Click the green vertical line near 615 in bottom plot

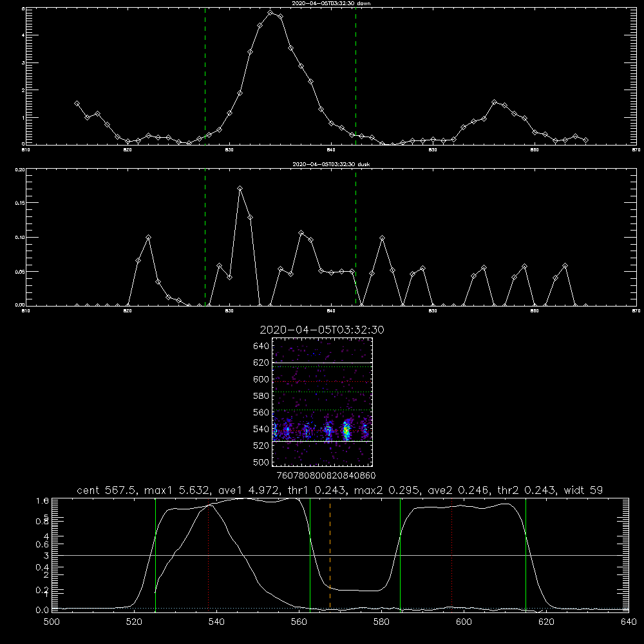point(526,554)
